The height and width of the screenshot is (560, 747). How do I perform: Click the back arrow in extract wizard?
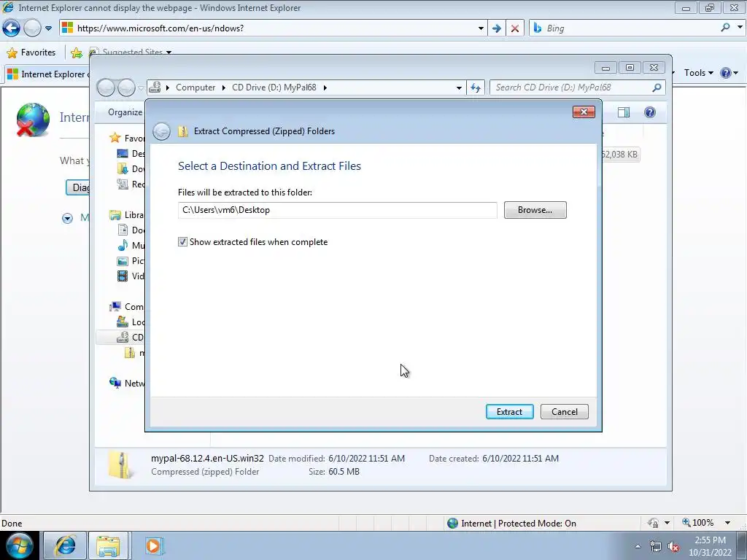pyautogui.click(x=161, y=131)
